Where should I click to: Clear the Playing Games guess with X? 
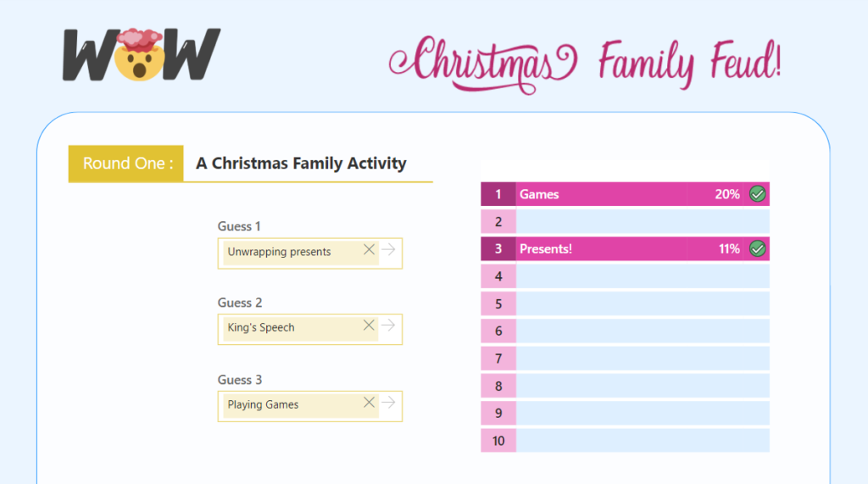(369, 403)
